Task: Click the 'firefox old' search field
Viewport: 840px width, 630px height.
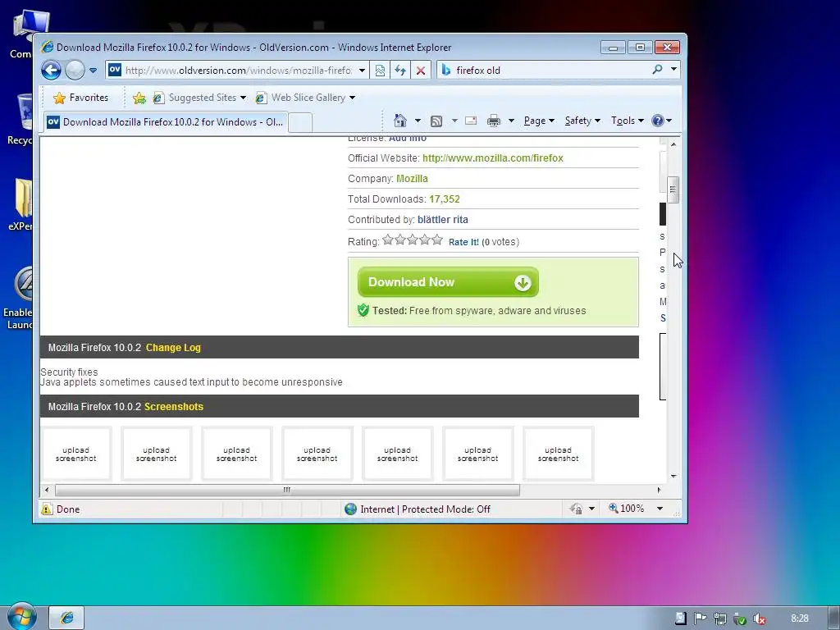Action: tap(549, 71)
